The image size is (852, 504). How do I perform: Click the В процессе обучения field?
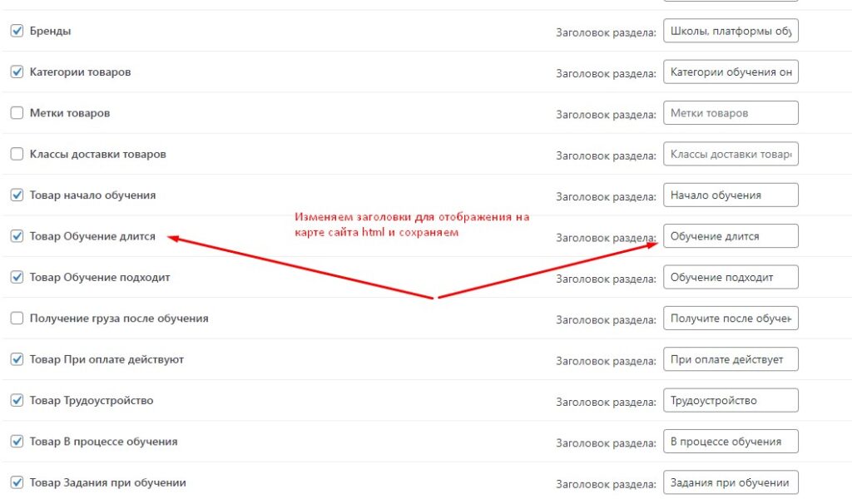click(x=731, y=442)
